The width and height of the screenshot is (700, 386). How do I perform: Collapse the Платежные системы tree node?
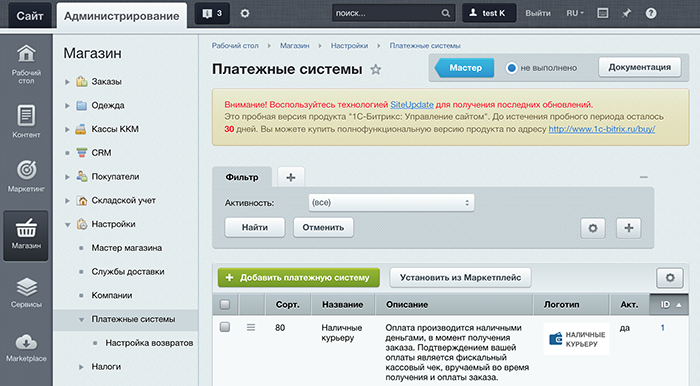click(x=81, y=320)
